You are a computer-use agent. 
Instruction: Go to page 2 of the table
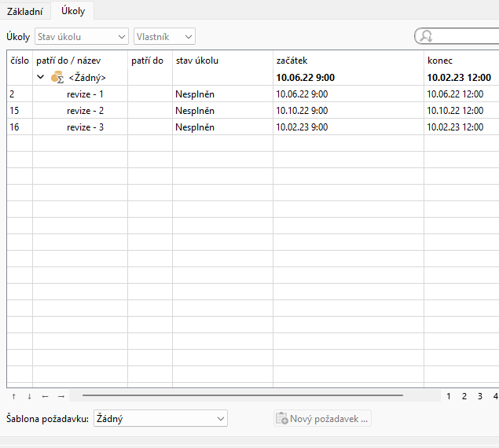[464, 396]
